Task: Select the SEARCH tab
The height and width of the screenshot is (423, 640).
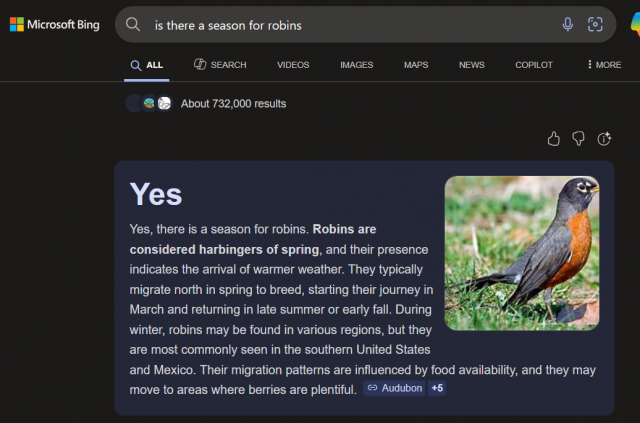Action: (220, 65)
